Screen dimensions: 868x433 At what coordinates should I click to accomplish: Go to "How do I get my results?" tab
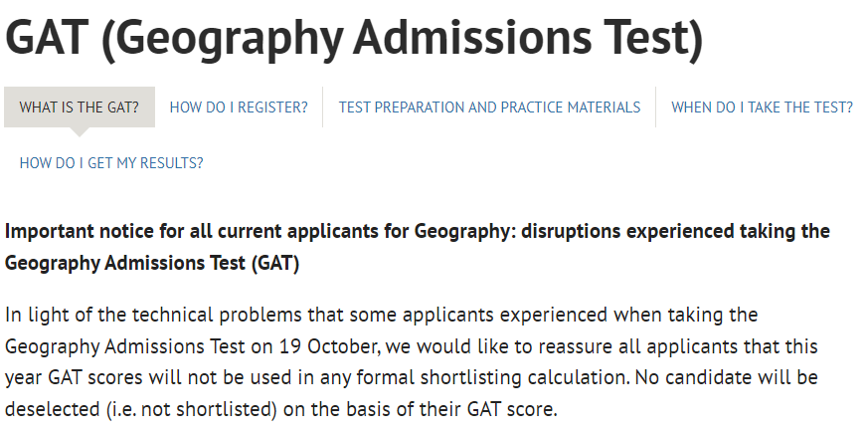111,163
